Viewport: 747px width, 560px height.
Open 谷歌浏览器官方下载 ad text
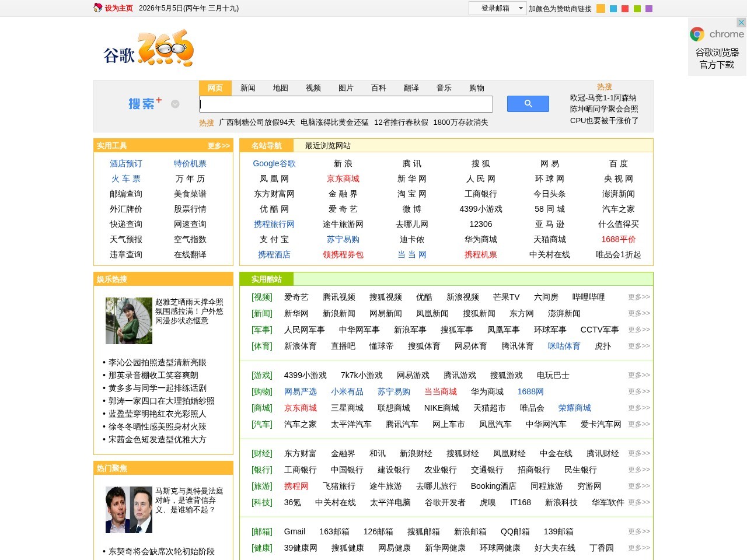717,58
